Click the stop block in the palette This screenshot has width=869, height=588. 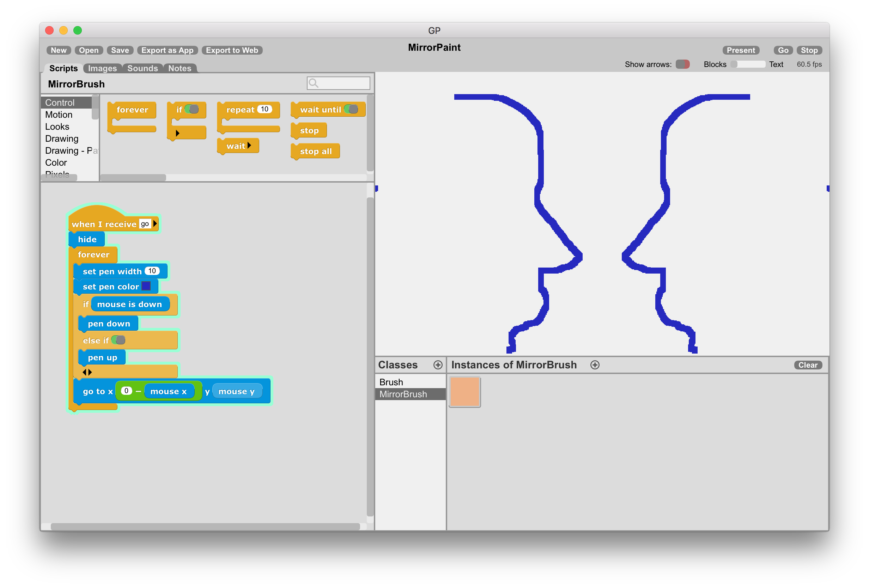(309, 130)
